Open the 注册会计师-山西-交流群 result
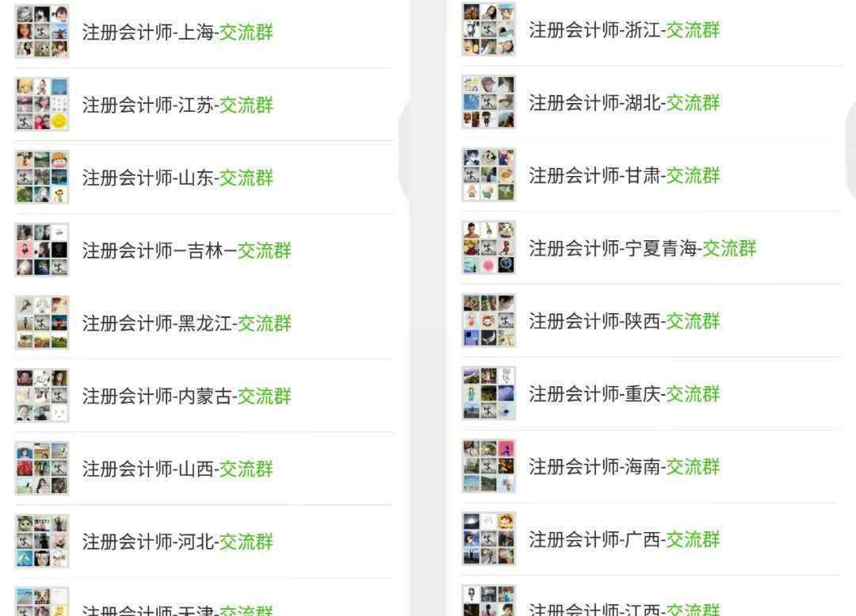 [x=204, y=469]
